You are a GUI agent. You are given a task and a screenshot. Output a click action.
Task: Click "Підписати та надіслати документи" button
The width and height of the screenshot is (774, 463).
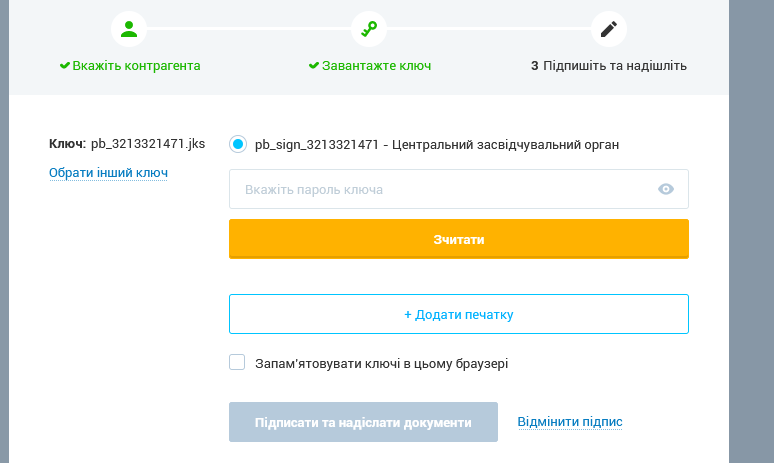pyautogui.click(x=363, y=422)
